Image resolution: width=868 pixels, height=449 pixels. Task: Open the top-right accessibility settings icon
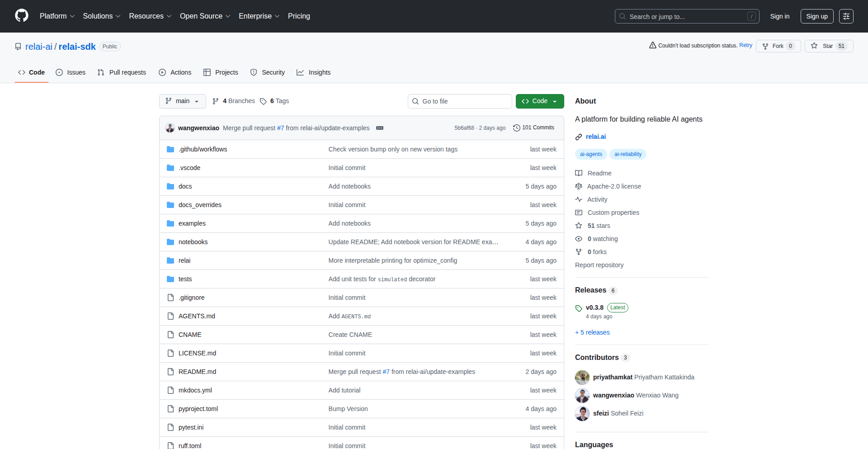846,16
